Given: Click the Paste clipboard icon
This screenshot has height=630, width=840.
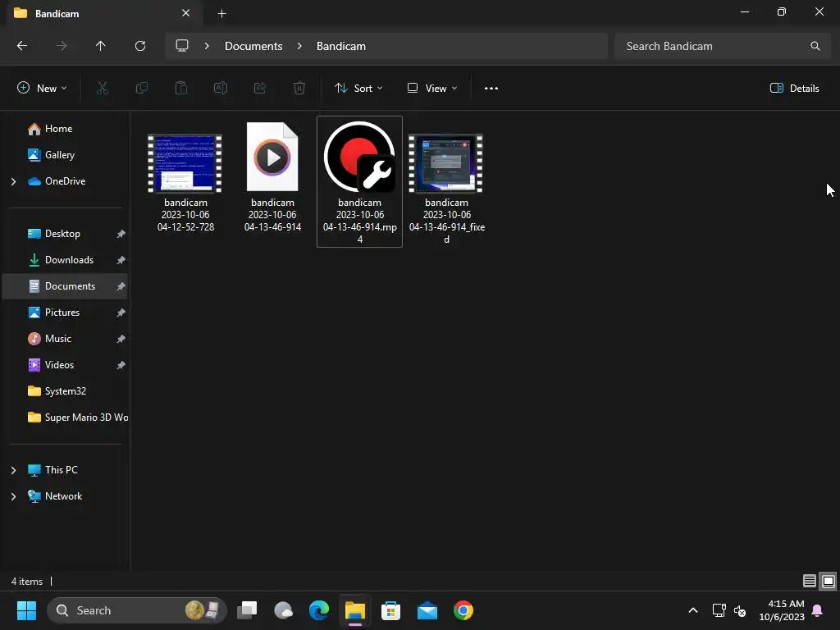Looking at the screenshot, I should (x=181, y=88).
